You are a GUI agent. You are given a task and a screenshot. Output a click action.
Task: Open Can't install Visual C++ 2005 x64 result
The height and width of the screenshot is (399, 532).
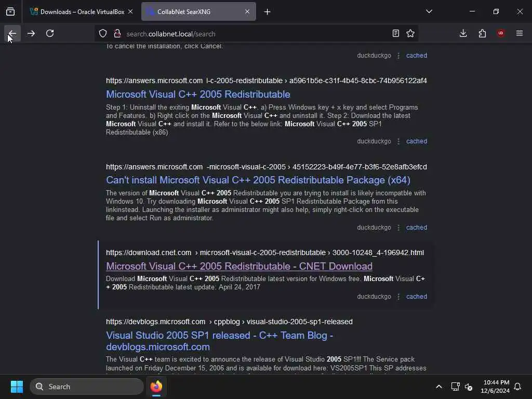click(258, 180)
